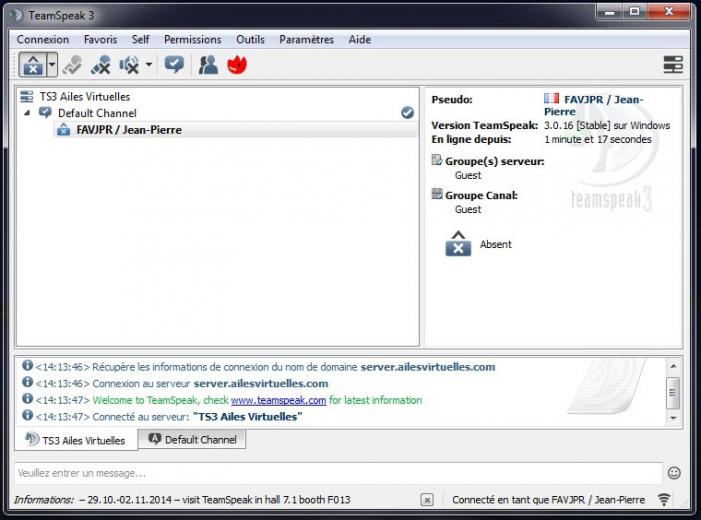Open the www.teamspeak.com link in chat log
This screenshot has width=701, height=520.
(x=279, y=401)
